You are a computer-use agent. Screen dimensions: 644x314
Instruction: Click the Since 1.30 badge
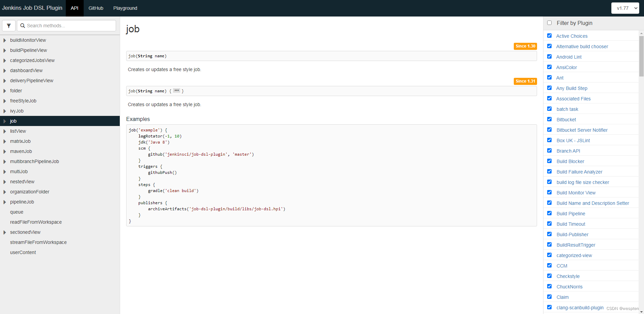[x=525, y=46]
